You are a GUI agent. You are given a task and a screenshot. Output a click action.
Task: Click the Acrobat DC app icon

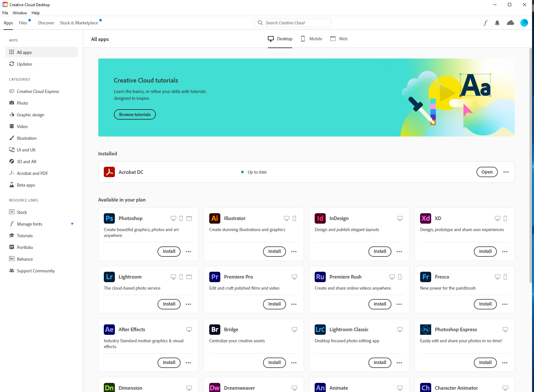[109, 172]
